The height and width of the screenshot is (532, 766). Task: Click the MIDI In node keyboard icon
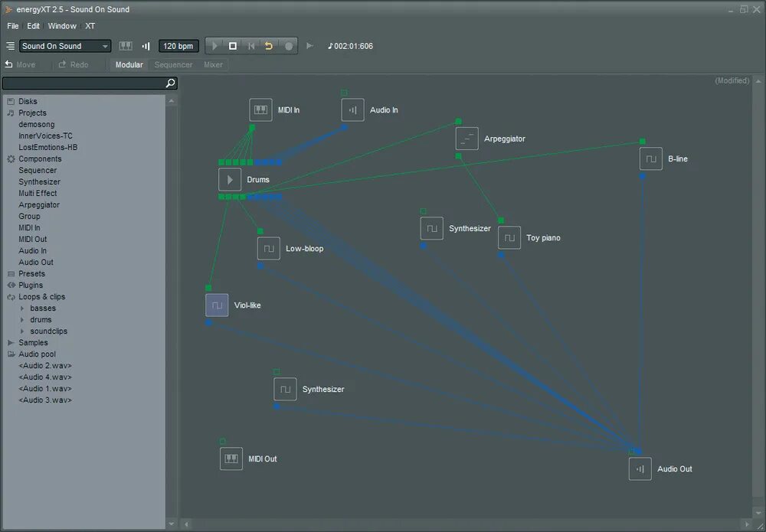(x=260, y=109)
